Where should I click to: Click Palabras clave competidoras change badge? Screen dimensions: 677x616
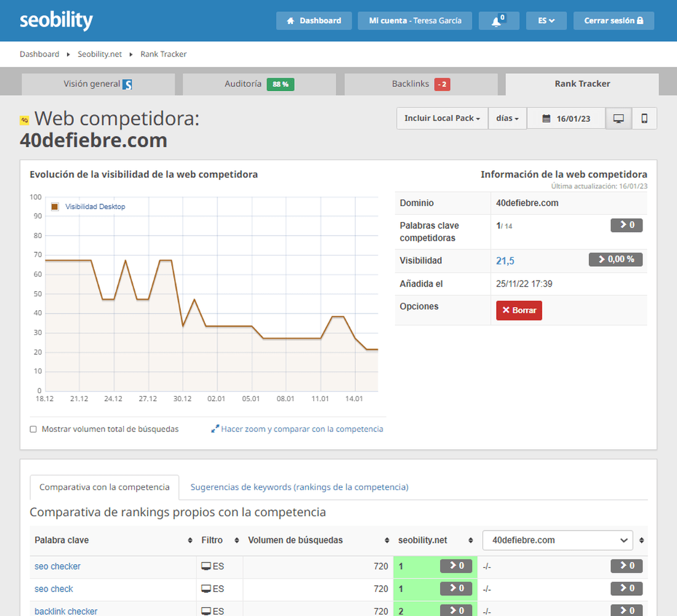click(627, 225)
